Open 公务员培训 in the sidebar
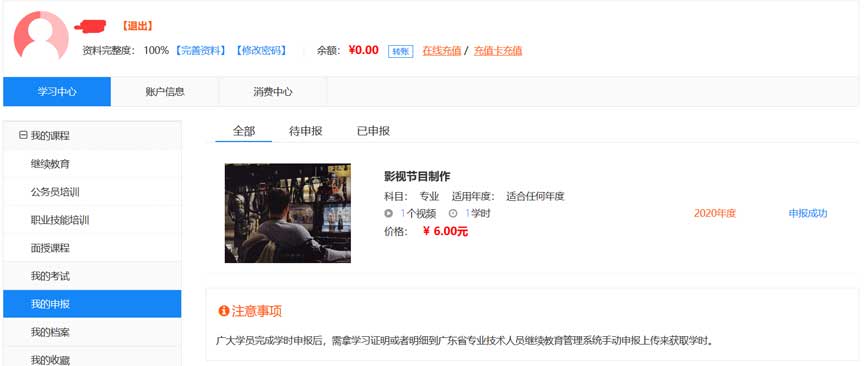Viewport: 866px width, 366px height. pyautogui.click(x=92, y=192)
